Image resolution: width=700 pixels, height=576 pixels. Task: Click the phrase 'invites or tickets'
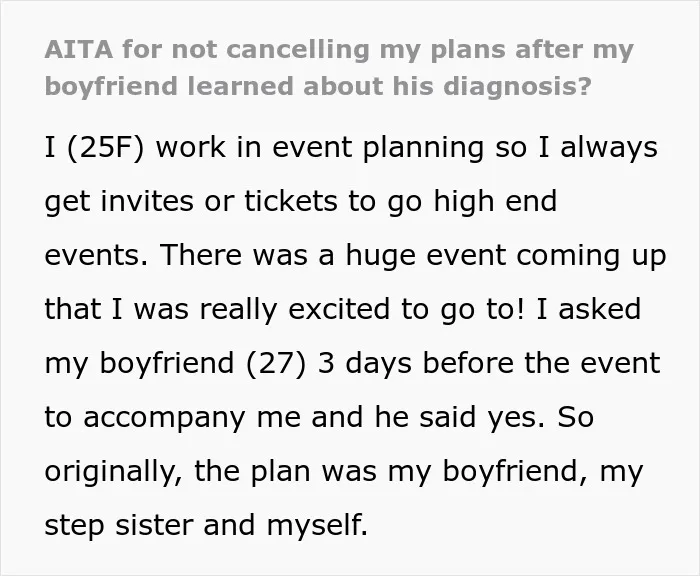[x=219, y=201]
